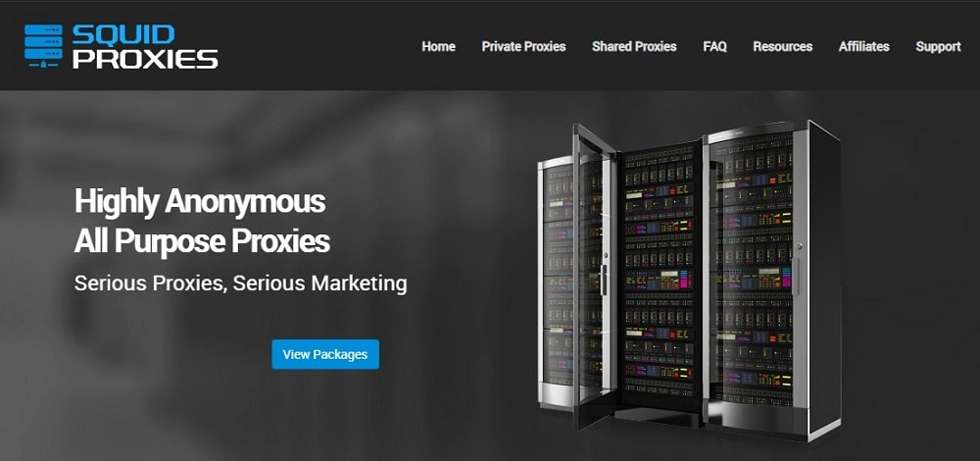980x461 pixels.
Task: Click the rightmost server rack cabinet
Action: (770, 279)
